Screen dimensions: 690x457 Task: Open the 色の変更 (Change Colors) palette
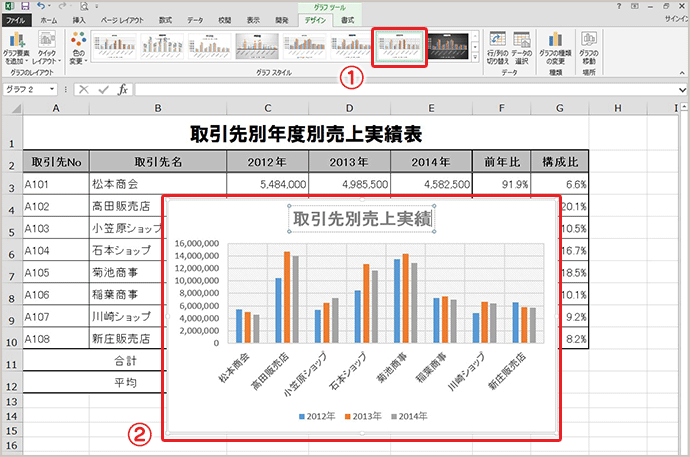point(79,47)
